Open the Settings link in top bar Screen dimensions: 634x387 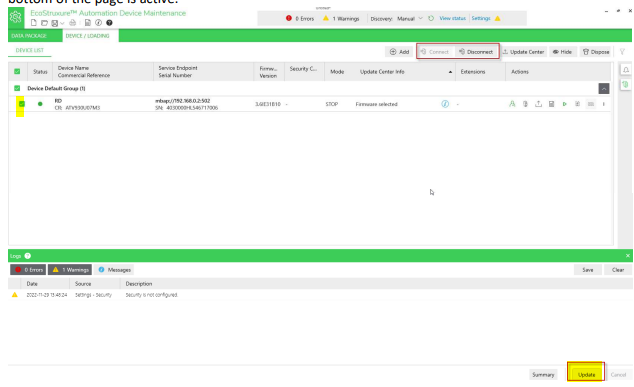coord(481,18)
